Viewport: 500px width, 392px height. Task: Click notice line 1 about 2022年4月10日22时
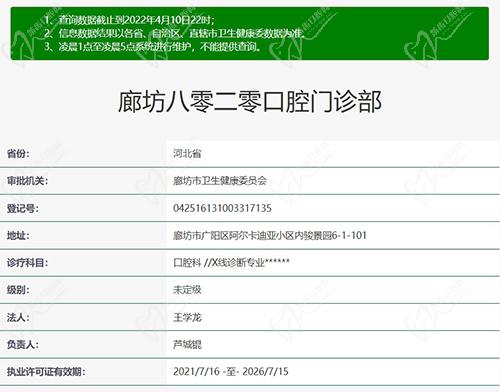pyautogui.click(x=129, y=20)
